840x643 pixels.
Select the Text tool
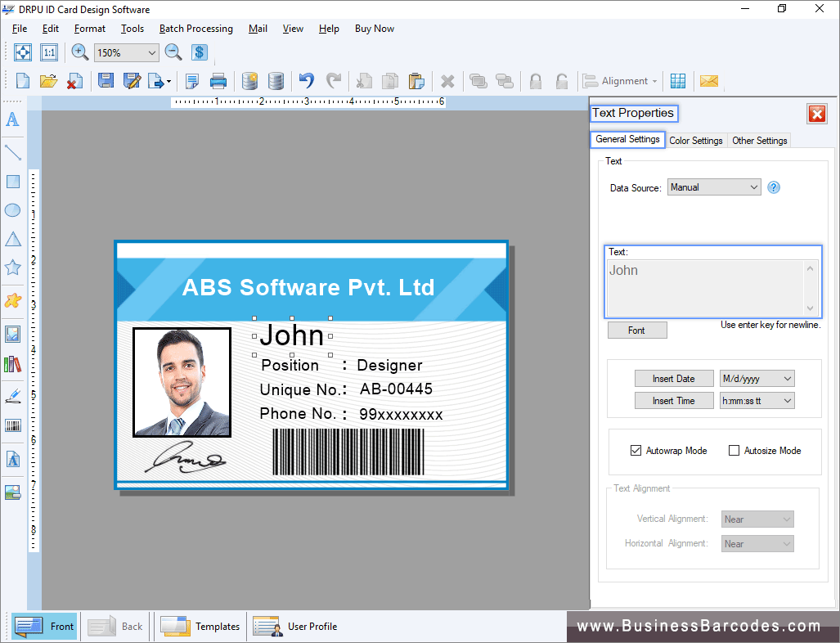click(x=12, y=119)
